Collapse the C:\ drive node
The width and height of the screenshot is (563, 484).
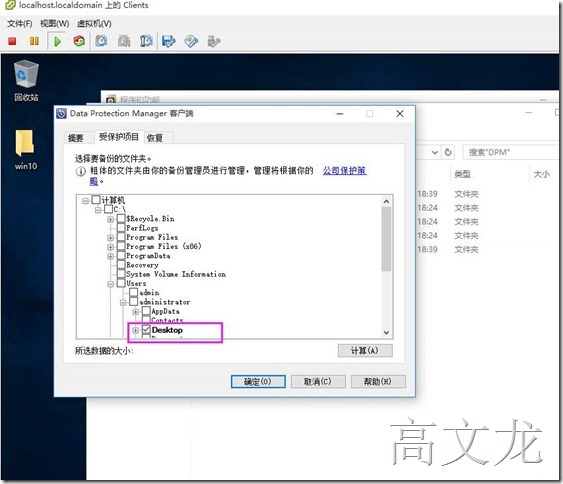(x=98, y=210)
